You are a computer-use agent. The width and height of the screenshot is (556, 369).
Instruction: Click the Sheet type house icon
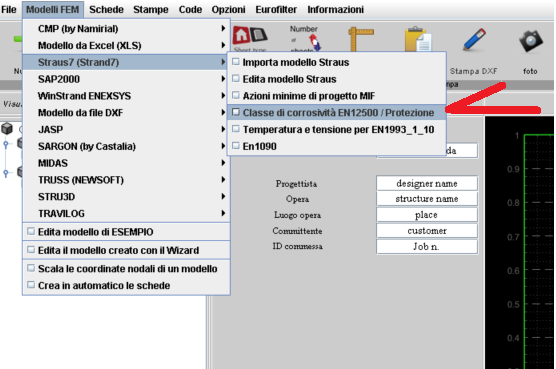(x=250, y=35)
